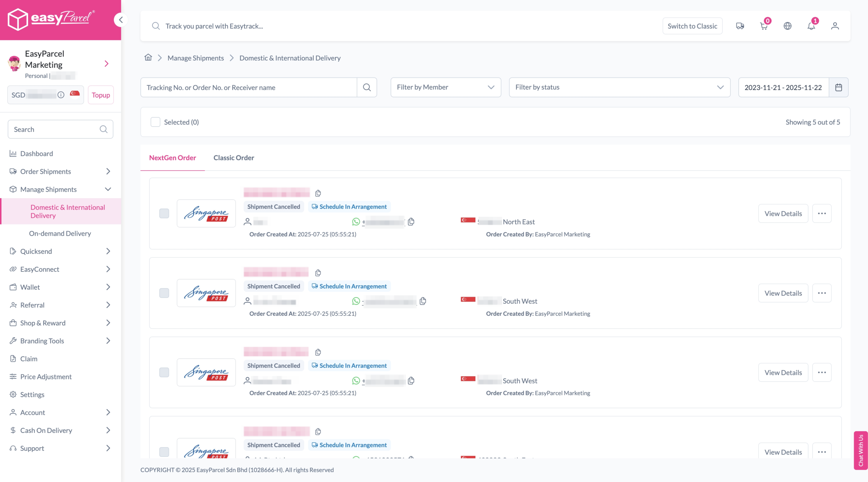Click the Topup button

point(100,95)
